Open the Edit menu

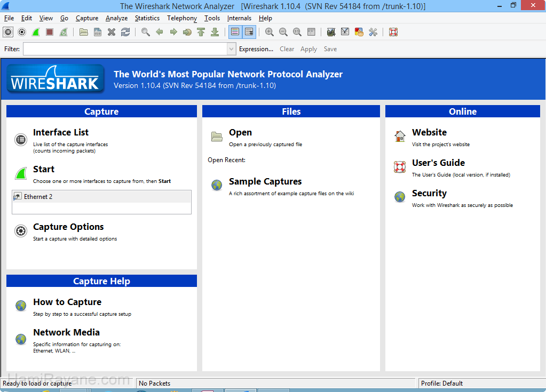click(x=27, y=18)
